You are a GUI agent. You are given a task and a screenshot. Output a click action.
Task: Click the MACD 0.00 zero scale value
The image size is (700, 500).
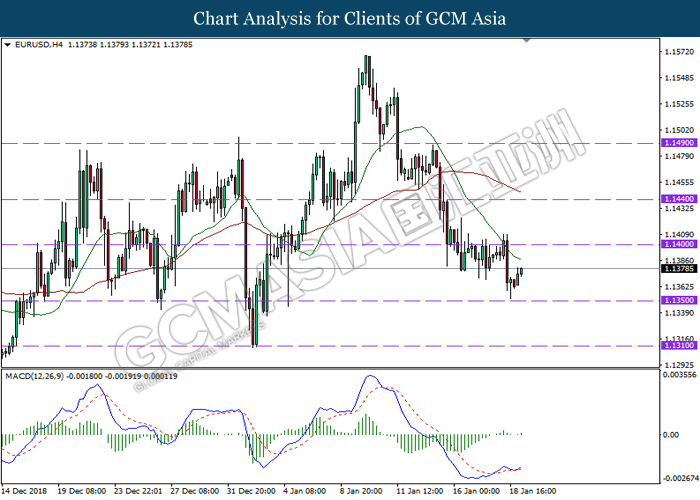pos(671,435)
